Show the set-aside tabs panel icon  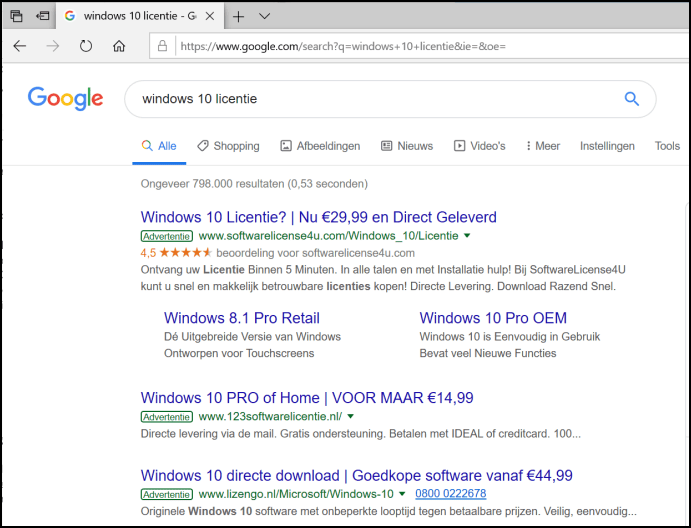[43, 16]
